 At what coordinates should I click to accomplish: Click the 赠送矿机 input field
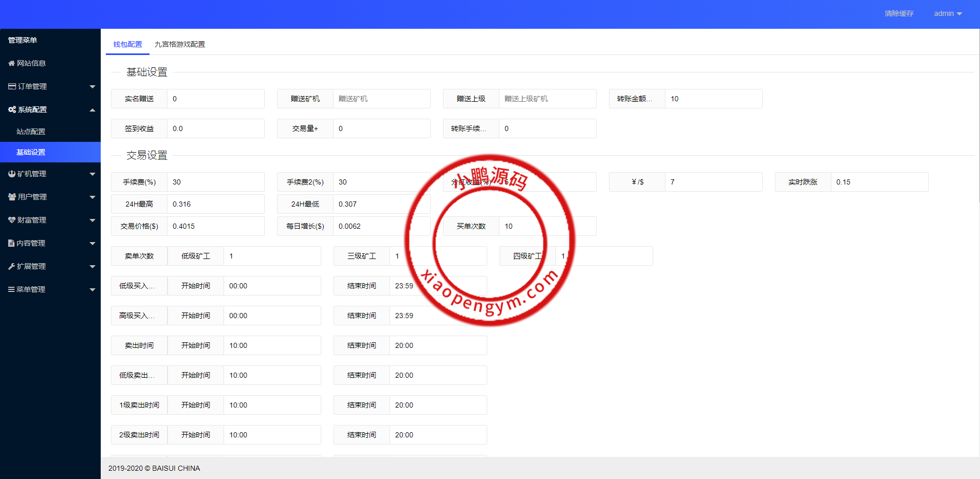point(381,99)
